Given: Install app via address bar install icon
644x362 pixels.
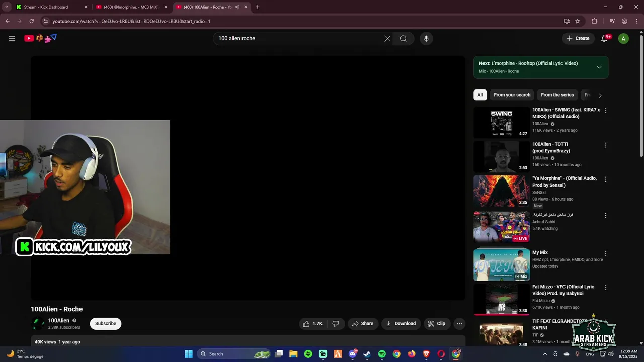Looking at the screenshot, I should [567, 21].
